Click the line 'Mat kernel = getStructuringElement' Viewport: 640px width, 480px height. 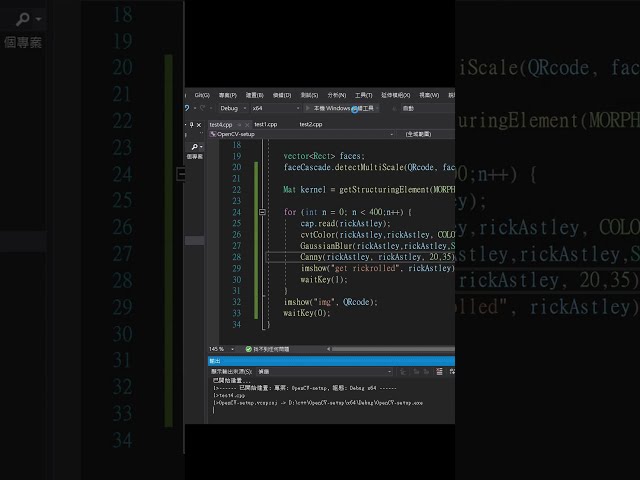point(369,190)
